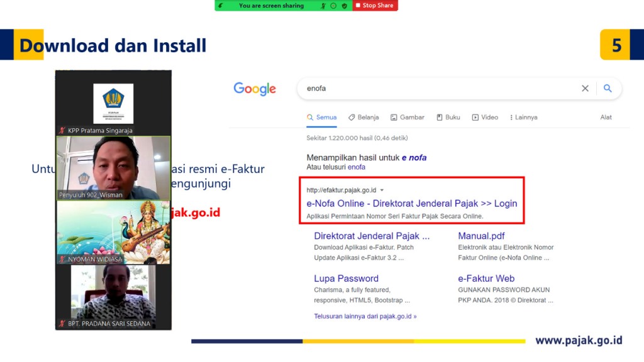The height and width of the screenshot is (362, 644).
Task: Click the Google search magnifier icon
Action: point(608,89)
